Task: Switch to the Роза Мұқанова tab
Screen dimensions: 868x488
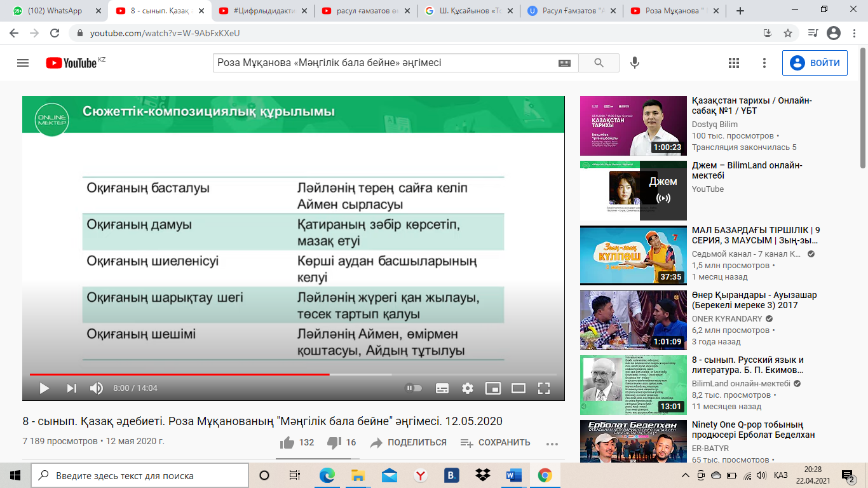Action: click(675, 11)
